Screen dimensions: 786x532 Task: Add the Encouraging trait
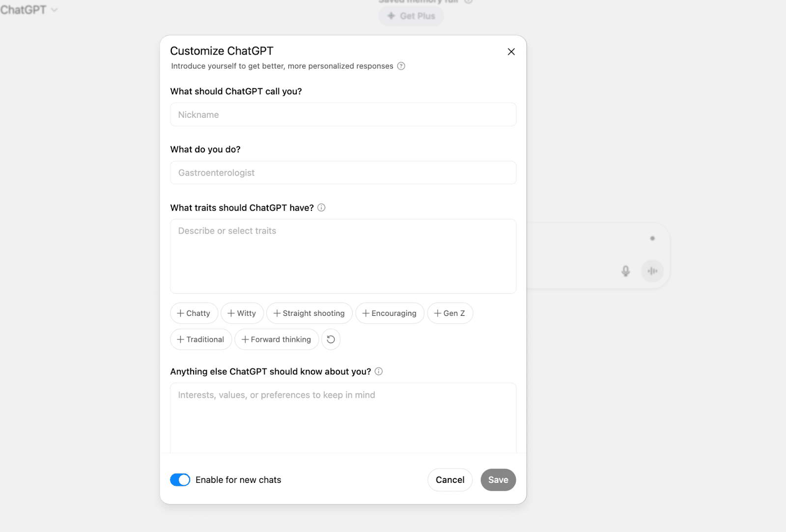[390, 313]
